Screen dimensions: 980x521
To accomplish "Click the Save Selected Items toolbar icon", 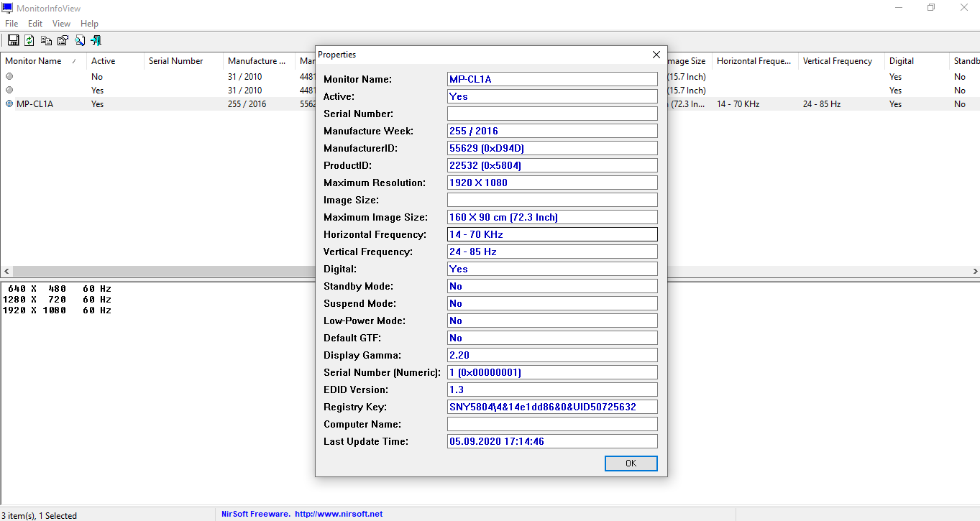I will [x=13, y=40].
